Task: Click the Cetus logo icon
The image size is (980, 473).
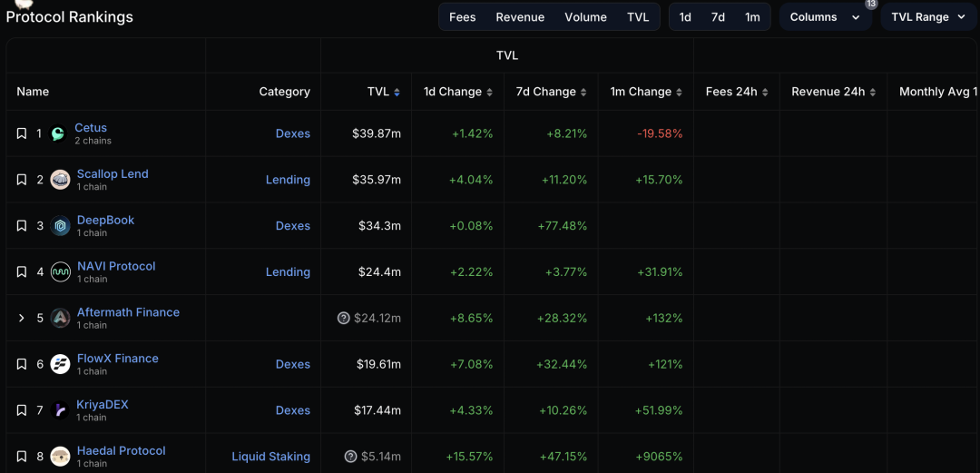Action: pyautogui.click(x=58, y=133)
